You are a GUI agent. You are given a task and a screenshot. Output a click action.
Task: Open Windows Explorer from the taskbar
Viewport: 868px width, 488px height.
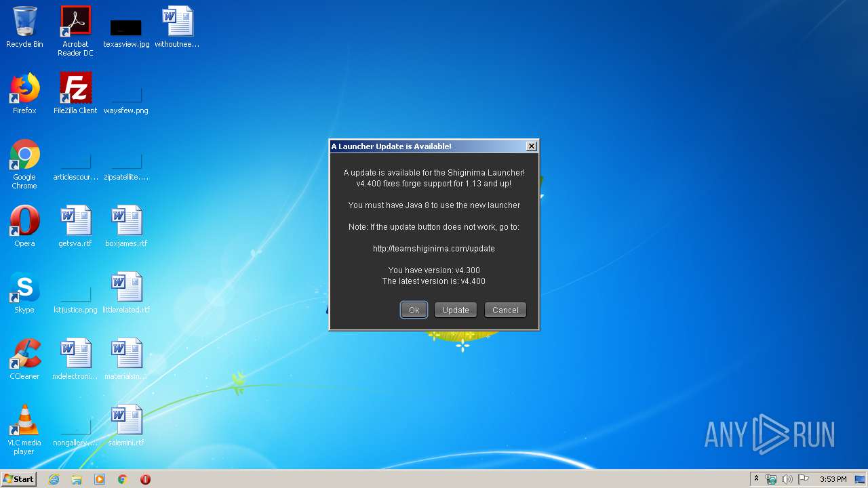(77, 479)
